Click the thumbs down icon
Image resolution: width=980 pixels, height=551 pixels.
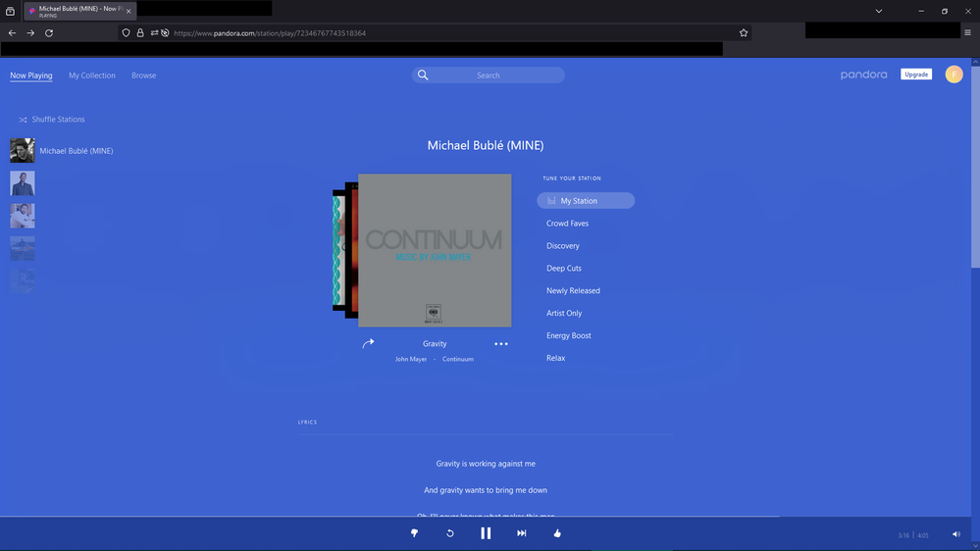[x=414, y=533]
